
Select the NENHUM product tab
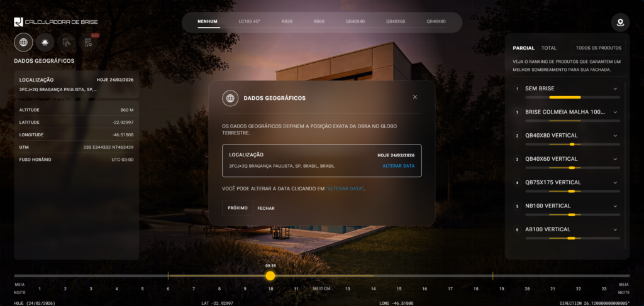click(x=208, y=21)
